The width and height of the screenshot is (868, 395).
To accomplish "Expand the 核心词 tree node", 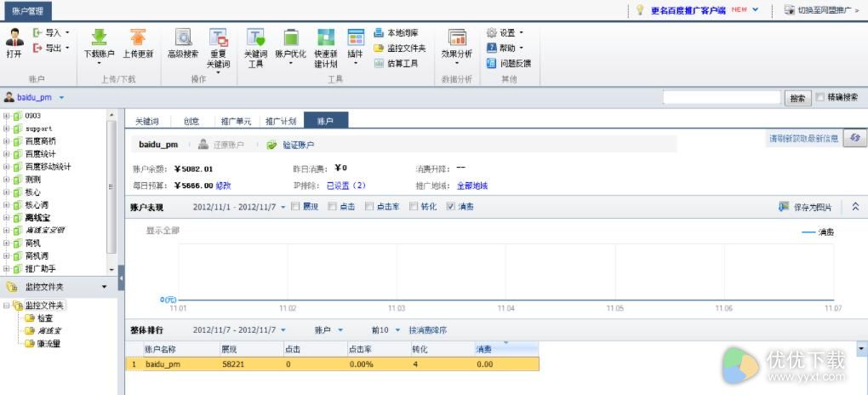I will coord(7,205).
